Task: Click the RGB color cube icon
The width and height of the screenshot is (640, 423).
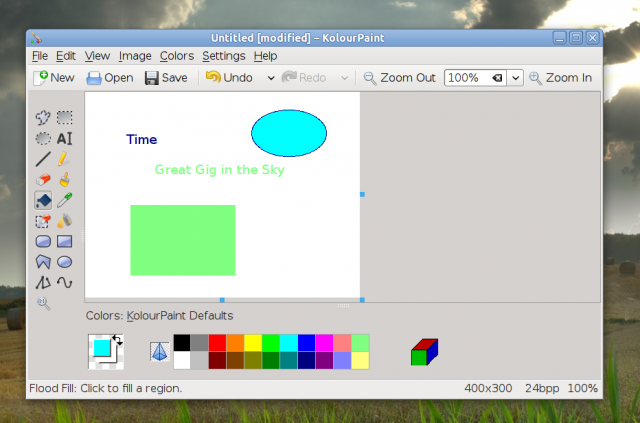Action: pyautogui.click(x=424, y=352)
